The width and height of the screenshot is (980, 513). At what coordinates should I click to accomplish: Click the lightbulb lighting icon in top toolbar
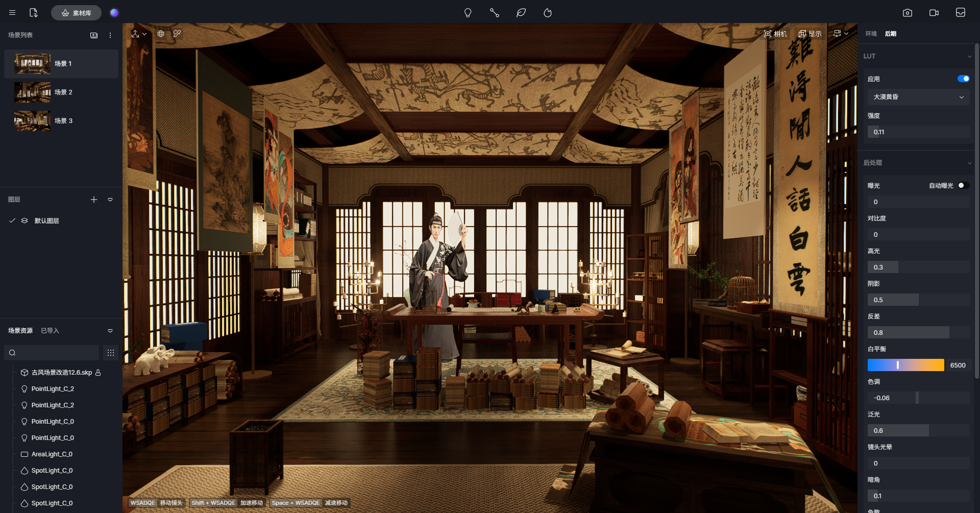[468, 13]
